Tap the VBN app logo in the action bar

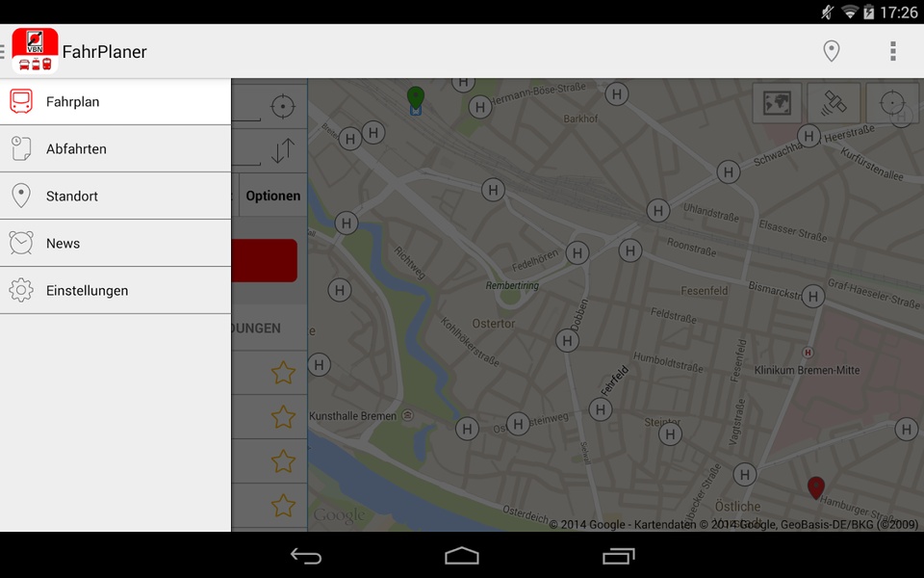35,51
